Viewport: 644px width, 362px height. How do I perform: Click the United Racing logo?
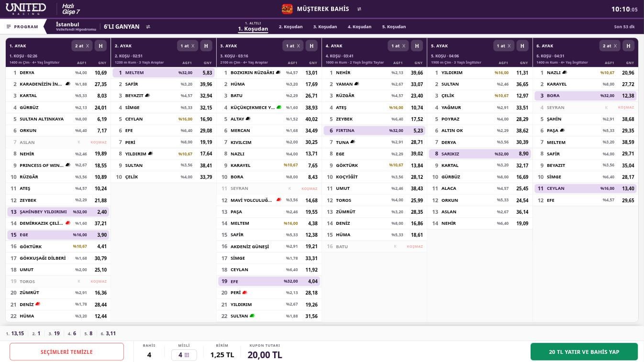[26, 9]
